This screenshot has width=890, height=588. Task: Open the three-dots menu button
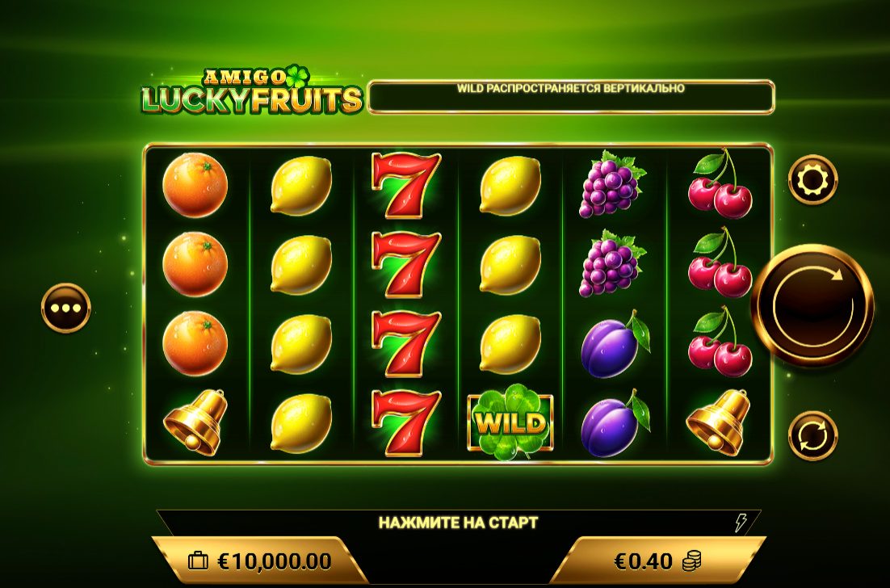click(x=66, y=309)
